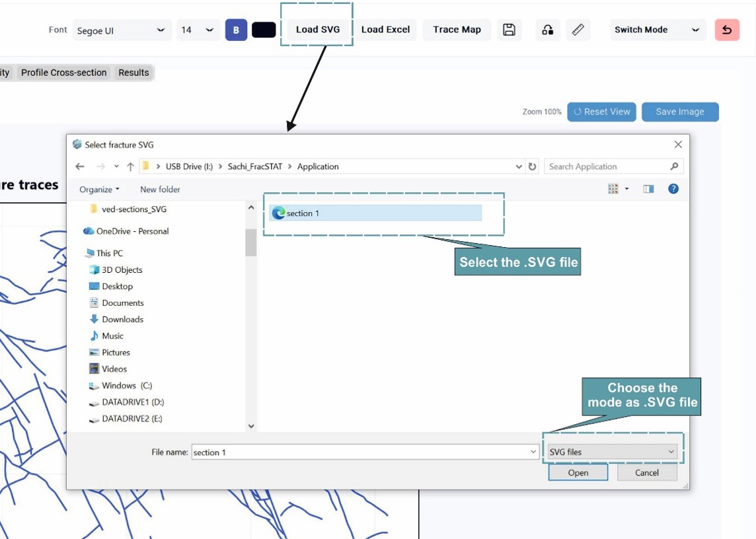Click the Open button
Viewport: 756px width, 539px height.
point(578,472)
